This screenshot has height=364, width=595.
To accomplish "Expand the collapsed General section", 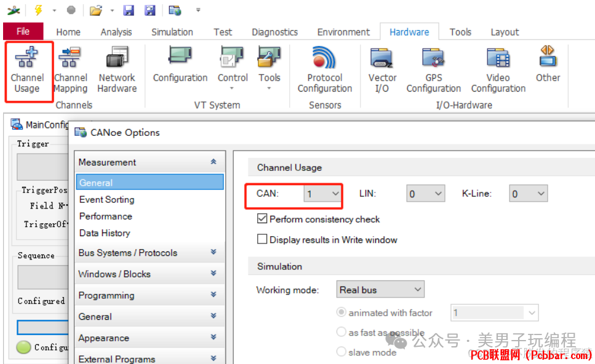I will click(x=214, y=316).
